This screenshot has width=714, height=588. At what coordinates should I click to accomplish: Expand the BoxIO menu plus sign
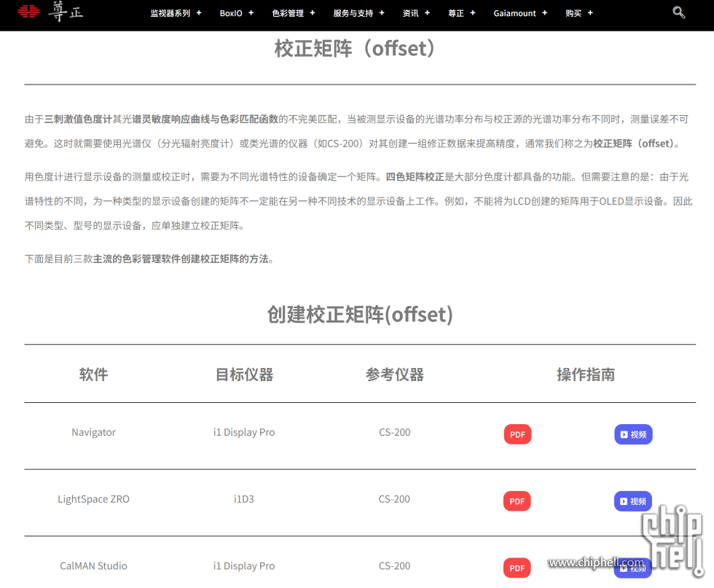251,13
